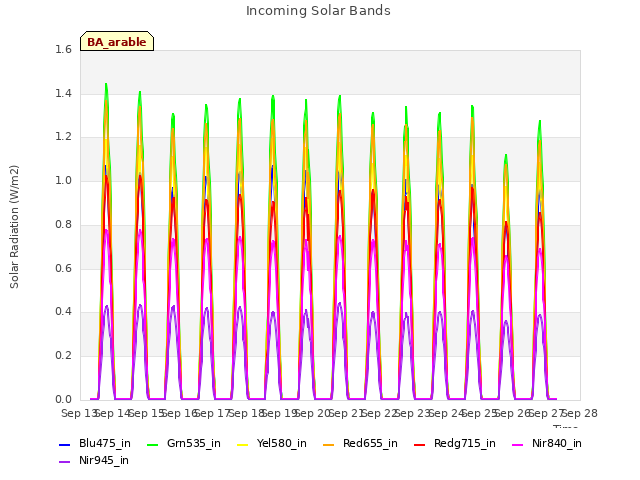Click the 0.0 y-axis tick label
Viewport: 640px width, 480px height.
click(63, 399)
